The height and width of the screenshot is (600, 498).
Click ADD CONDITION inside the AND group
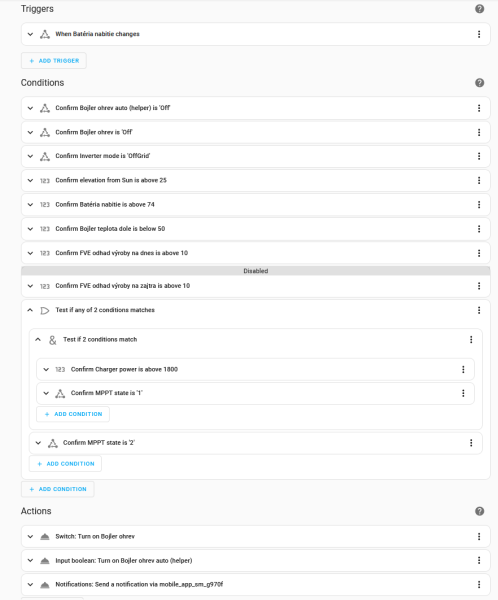tap(73, 414)
